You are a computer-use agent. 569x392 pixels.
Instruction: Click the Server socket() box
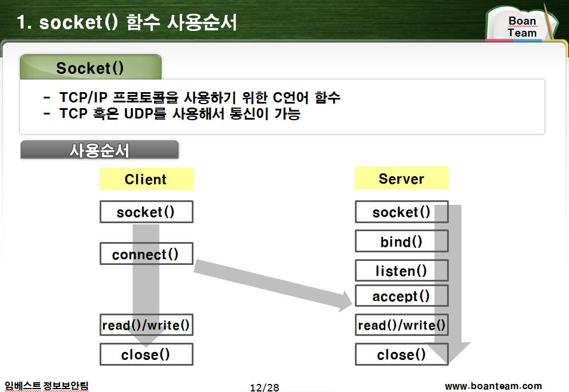(x=402, y=212)
